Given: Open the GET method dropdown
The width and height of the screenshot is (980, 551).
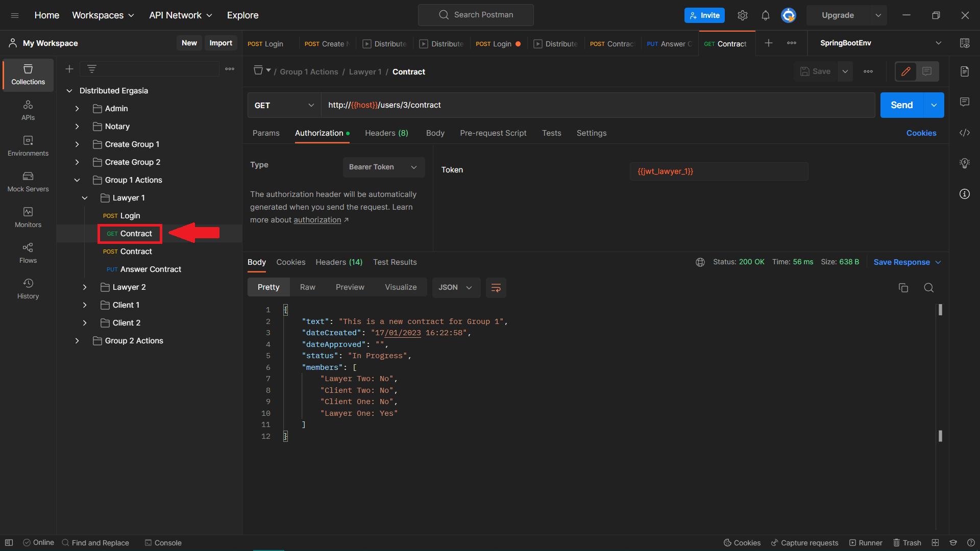Looking at the screenshot, I should (284, 106).
